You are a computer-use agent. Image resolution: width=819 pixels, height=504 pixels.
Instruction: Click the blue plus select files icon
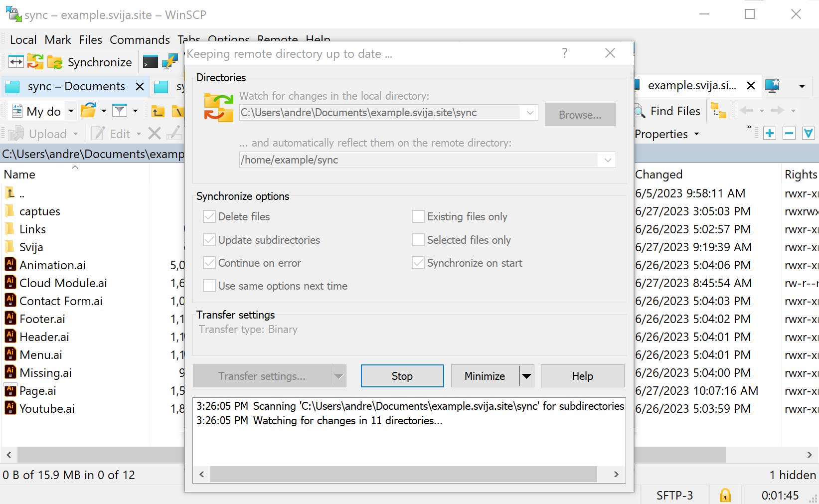tap(770, 133)
